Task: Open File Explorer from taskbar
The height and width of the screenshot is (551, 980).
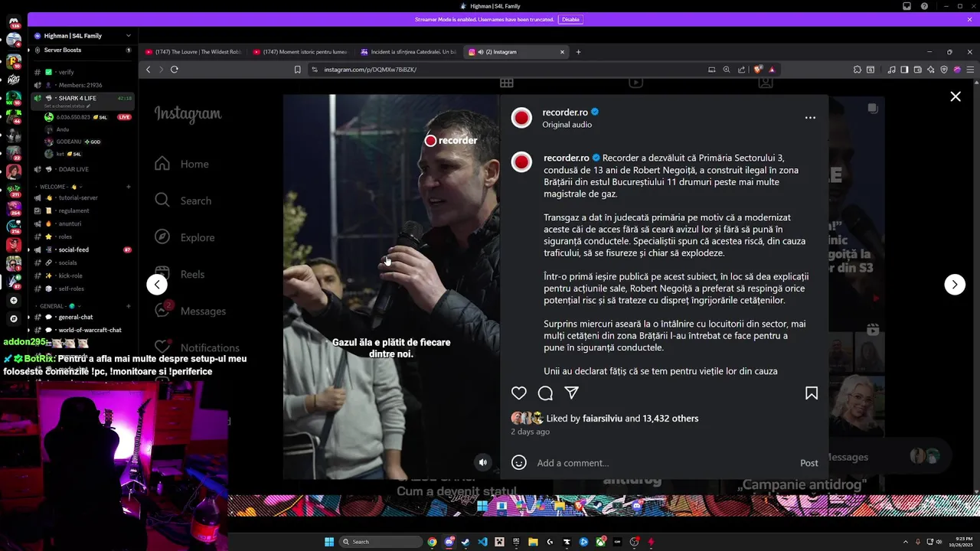Action: click(533, 542)
